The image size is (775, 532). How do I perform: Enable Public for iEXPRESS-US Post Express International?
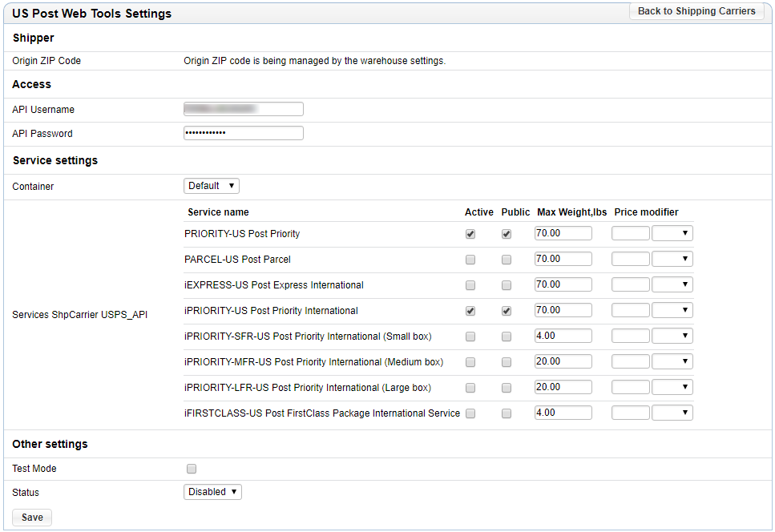(x=507, y=285)
